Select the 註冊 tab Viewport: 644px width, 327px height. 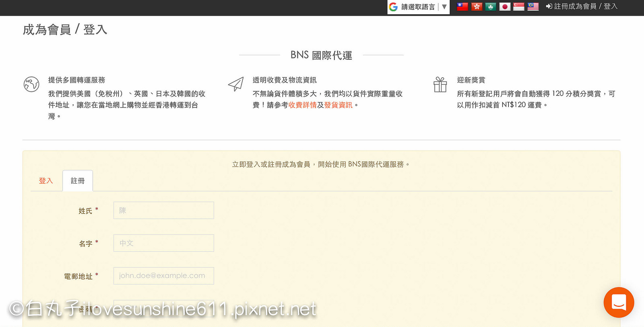[78, 181]
